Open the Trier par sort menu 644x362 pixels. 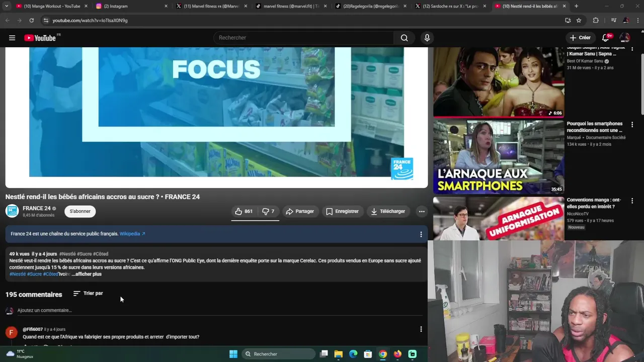[88, 294]
